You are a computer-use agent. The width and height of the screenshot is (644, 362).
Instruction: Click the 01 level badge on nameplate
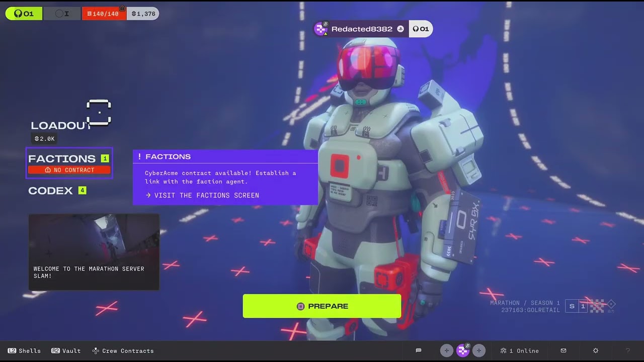[x=421, y=29]
